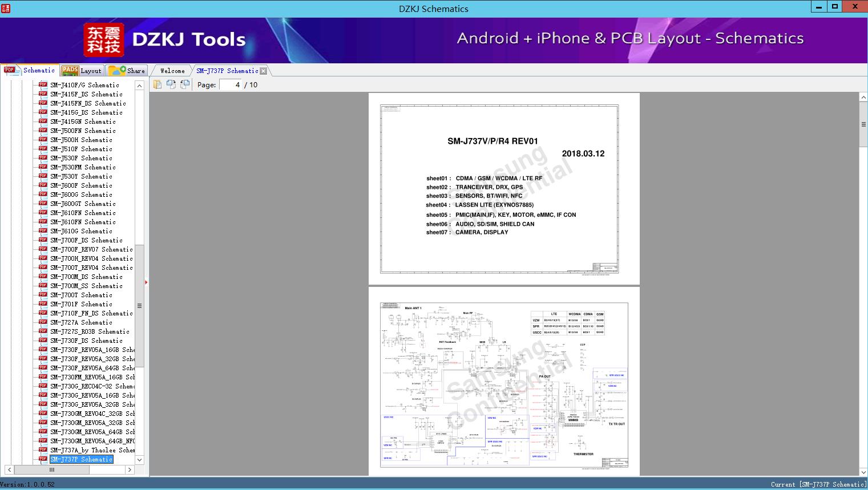Open SM-J410F/G Schematic PDF icon
Image resolution: width=868 pixels, height=490 pixels.
(x=43, y=84)
